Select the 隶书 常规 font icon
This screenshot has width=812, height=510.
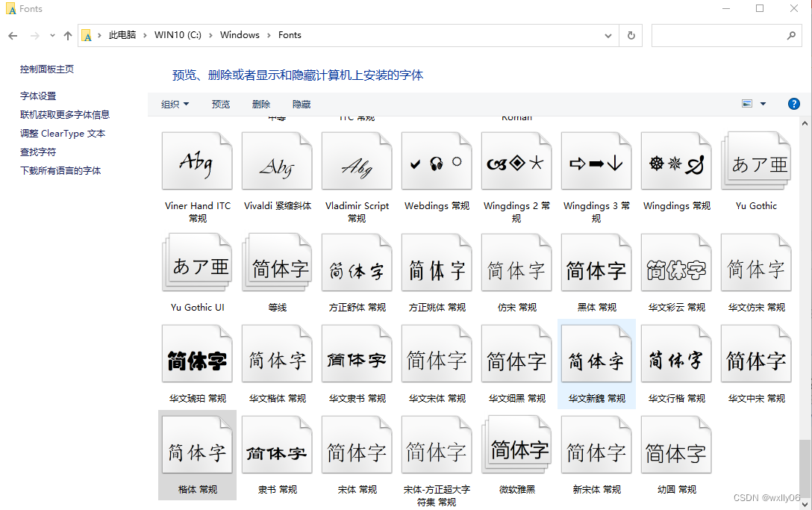click(277, 445)
